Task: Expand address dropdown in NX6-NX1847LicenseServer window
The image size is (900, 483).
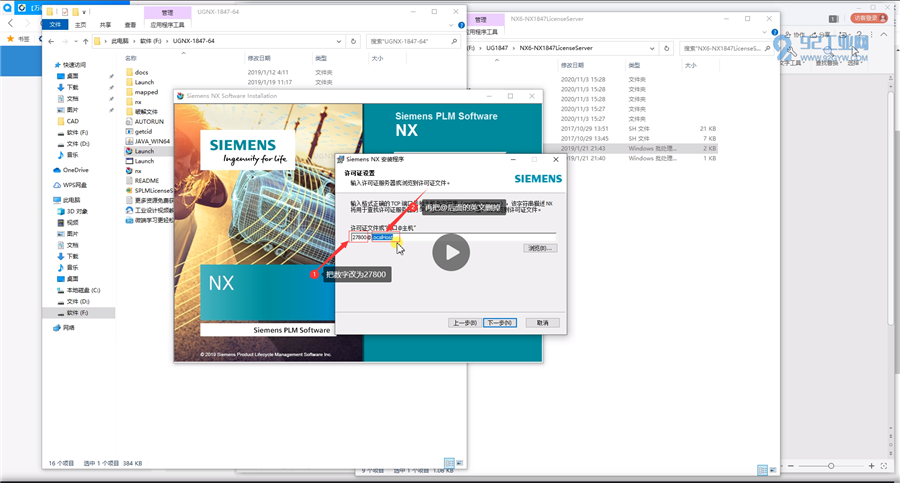Action: [x=652, y=48]
